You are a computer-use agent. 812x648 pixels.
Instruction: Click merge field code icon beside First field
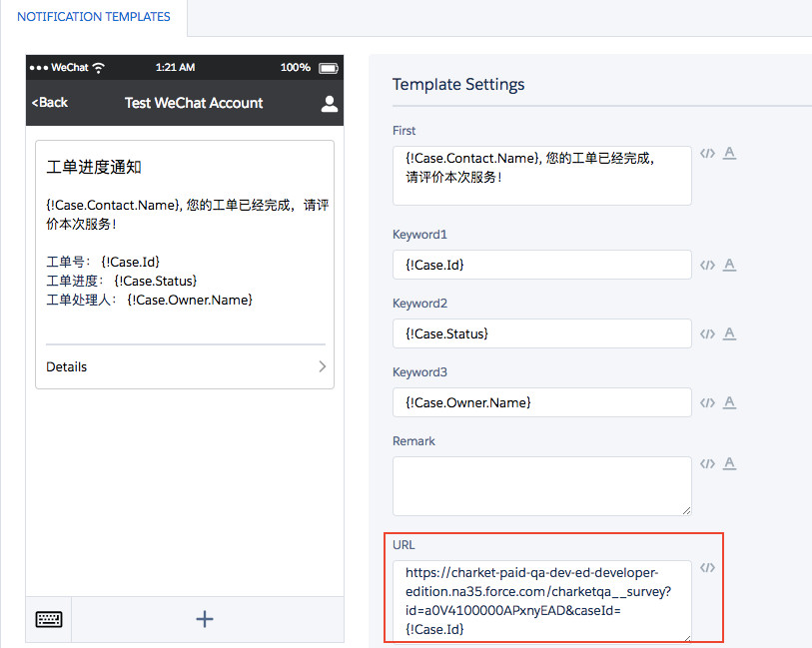(x=707, y=153)
